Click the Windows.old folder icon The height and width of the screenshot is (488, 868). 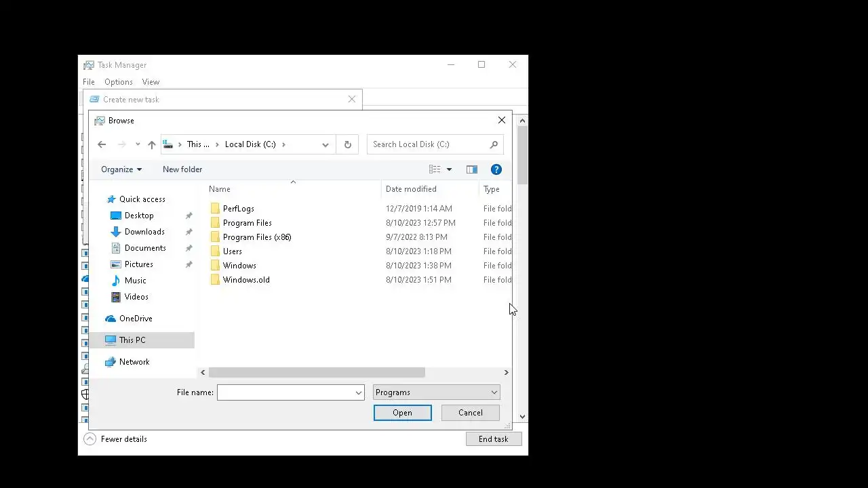pos(215,280)
